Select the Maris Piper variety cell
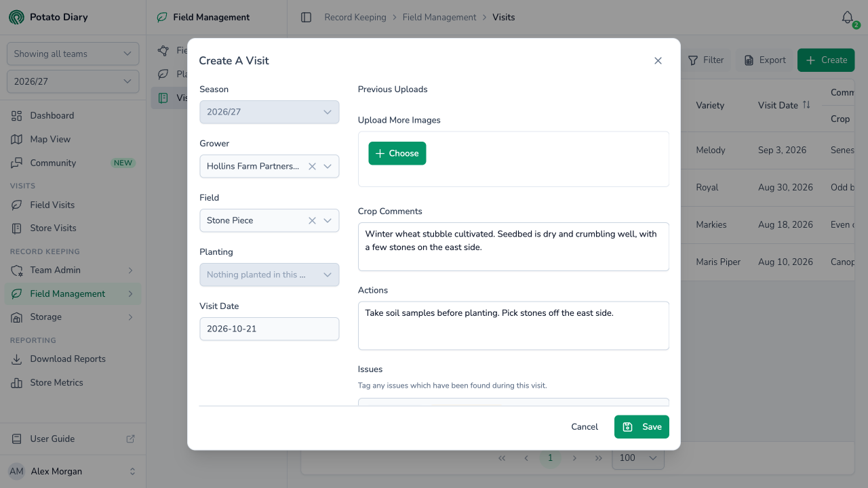 point(718,262)
